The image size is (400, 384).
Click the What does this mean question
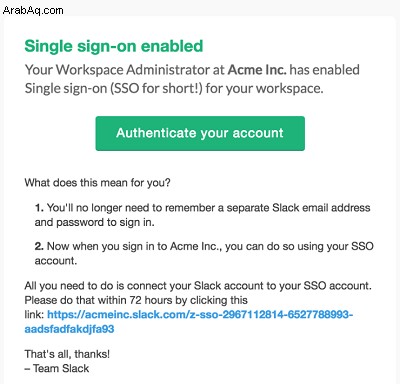coord(97,183)
